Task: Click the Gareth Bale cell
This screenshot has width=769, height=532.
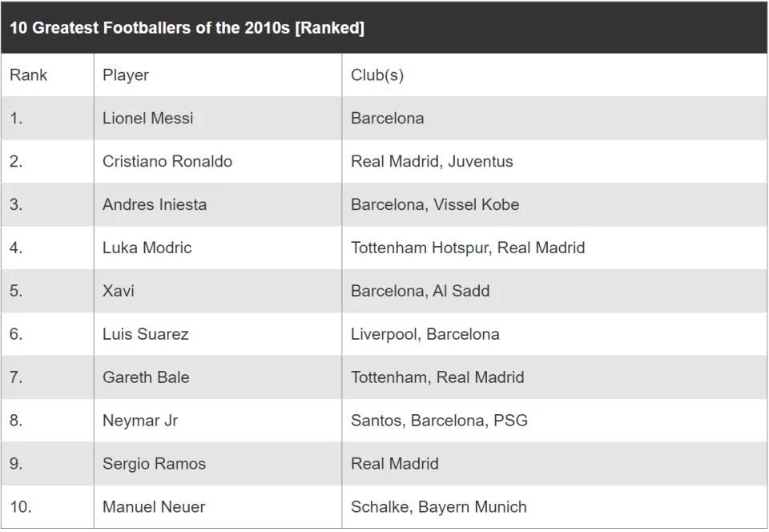Action: (x=218, y=377)
